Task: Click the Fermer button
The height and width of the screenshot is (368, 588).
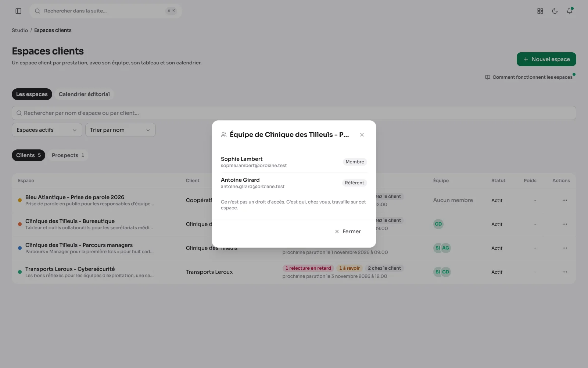Action: point(348,231)
